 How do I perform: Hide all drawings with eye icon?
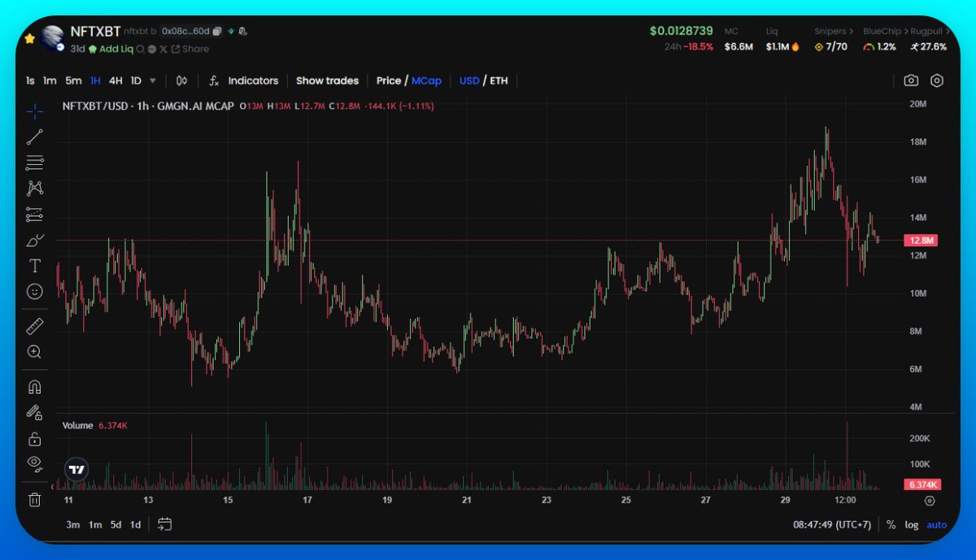(x=35, y=464)
